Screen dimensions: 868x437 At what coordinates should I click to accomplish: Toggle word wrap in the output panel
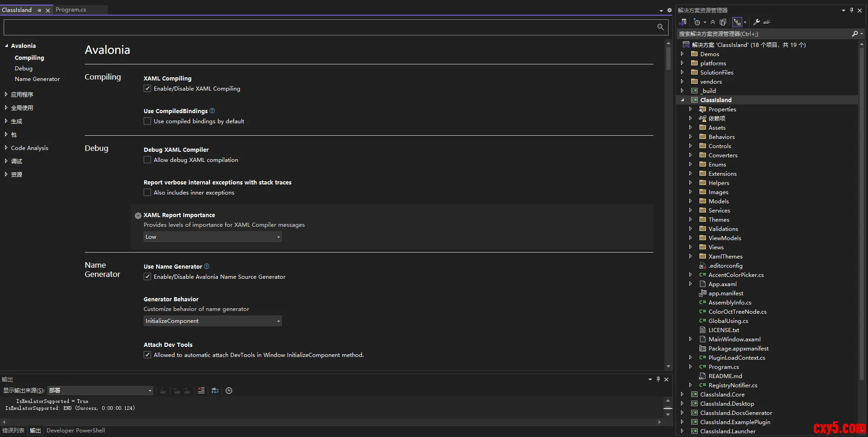[215, 391]
